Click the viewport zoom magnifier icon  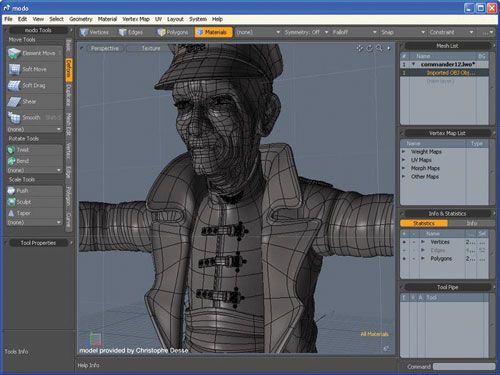point(379,48)
